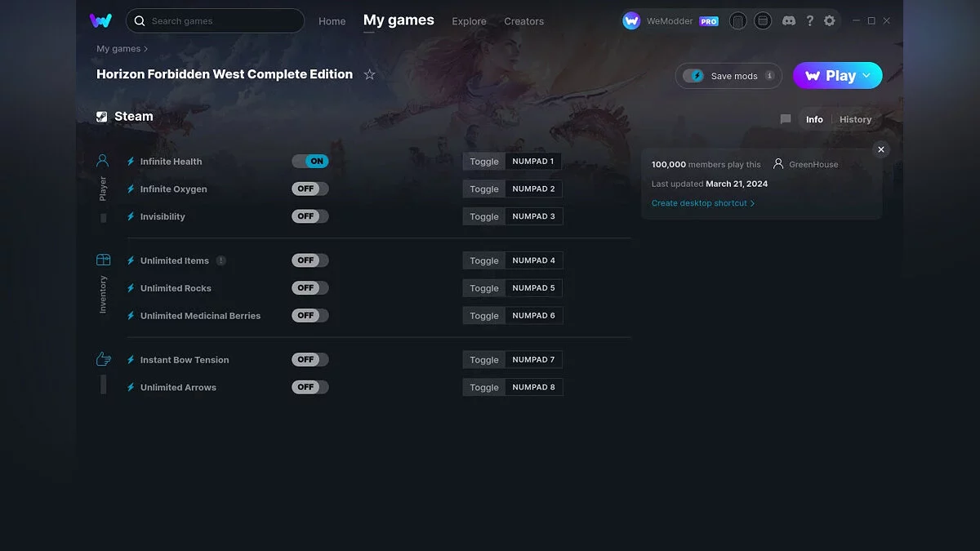
Task: Select the Inventory category chest icon
Action: pyautogui.click(x=103, y=260)
